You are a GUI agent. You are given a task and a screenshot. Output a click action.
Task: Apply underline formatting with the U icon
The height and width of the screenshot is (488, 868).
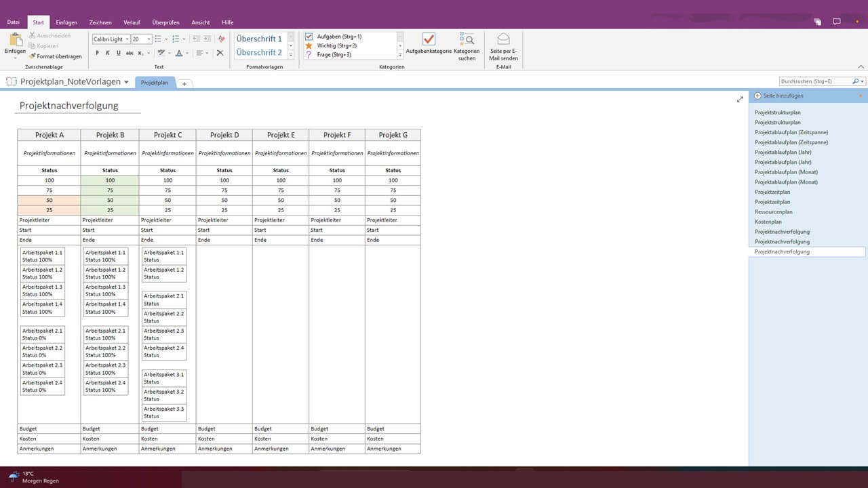click(x=118, y=52)
